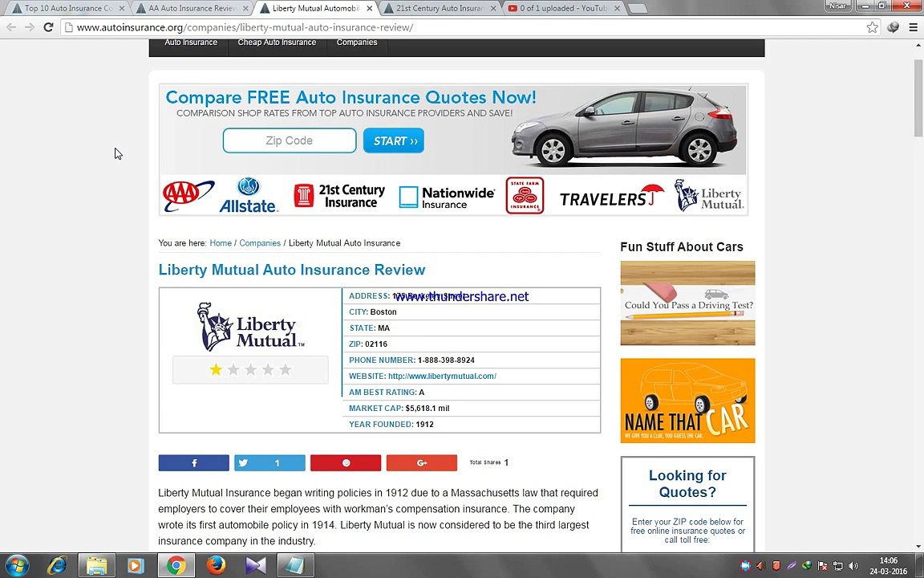
Task: Click the phone number 1-888-398-8924
Action: pyautogui.click(x=446, y=360)
